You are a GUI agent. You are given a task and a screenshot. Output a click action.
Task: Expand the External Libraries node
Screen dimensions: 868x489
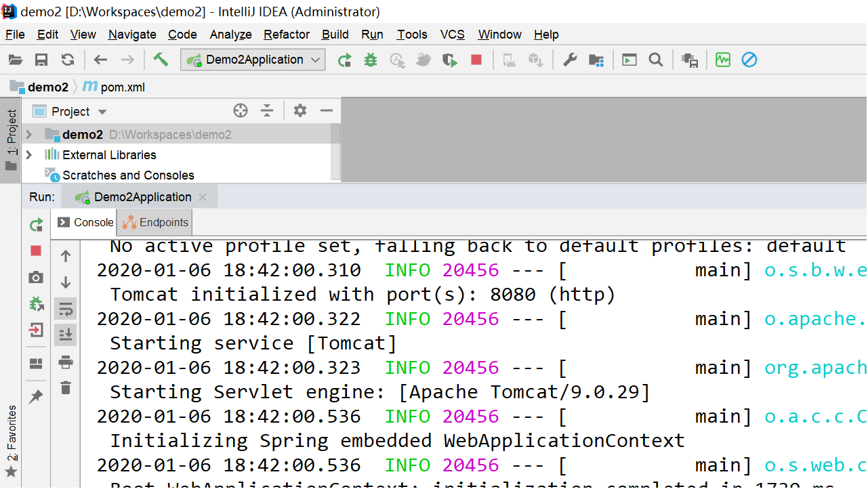pos(28,155)
